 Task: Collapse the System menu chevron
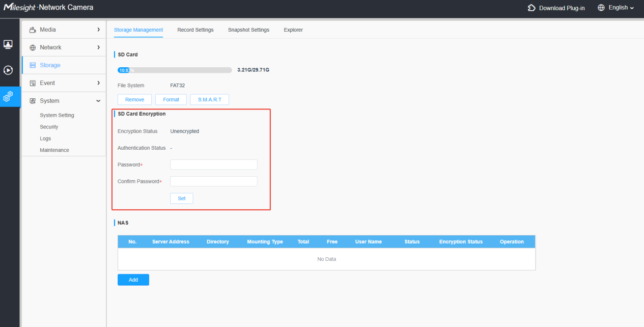[98, 101]
